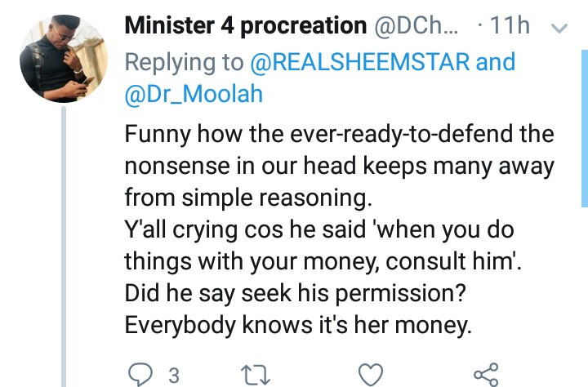
Task: Click the 'Everybody knows it's her money.' line
Action: tap(298, 325)
